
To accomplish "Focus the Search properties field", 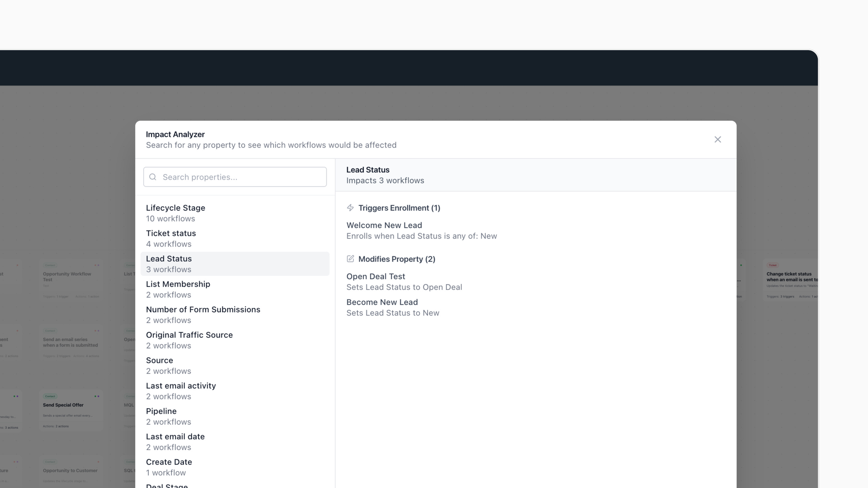I will pos(241,177).
